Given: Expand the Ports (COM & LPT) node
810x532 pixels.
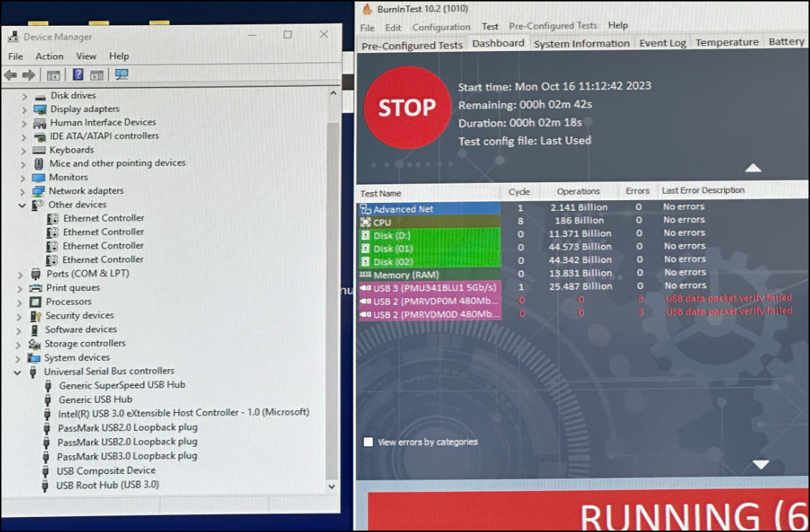Looking at the screenshot, I should pyautogui.click(x=20, y=274).
